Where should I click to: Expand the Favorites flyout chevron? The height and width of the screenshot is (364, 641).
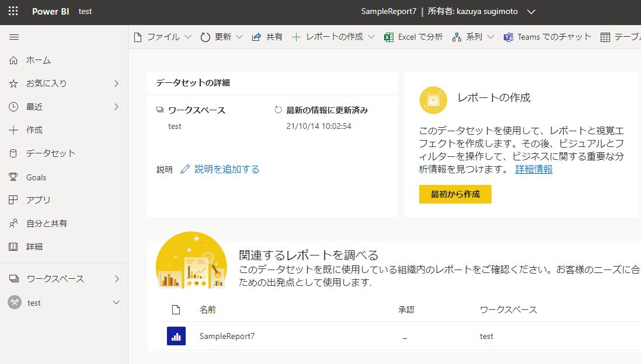(116, 83)
